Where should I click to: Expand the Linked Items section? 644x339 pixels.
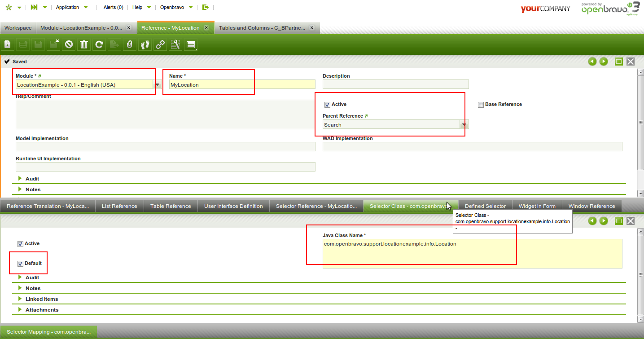pos(41,299)
